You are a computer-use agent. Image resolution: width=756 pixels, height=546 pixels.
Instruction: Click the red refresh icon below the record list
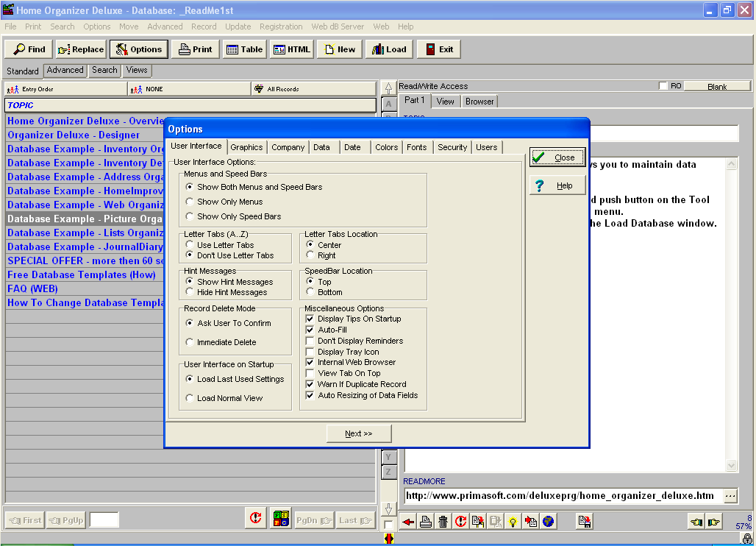tap(255, 519)
